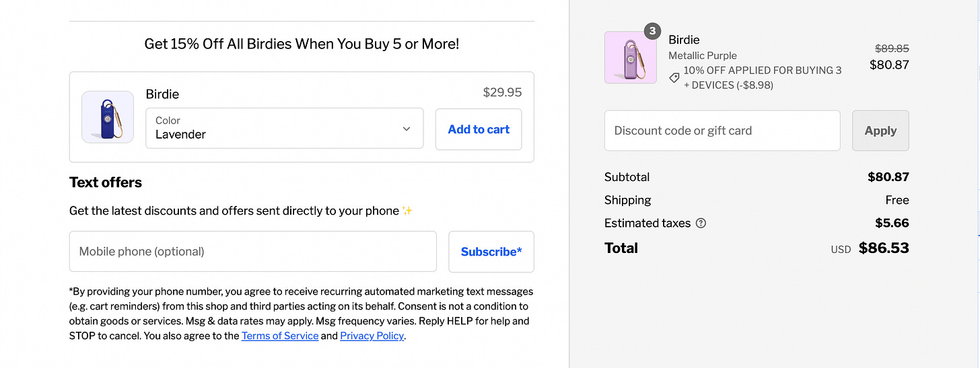
Task: Click the Discount code or gift card field
Action: tap(722, 131)
